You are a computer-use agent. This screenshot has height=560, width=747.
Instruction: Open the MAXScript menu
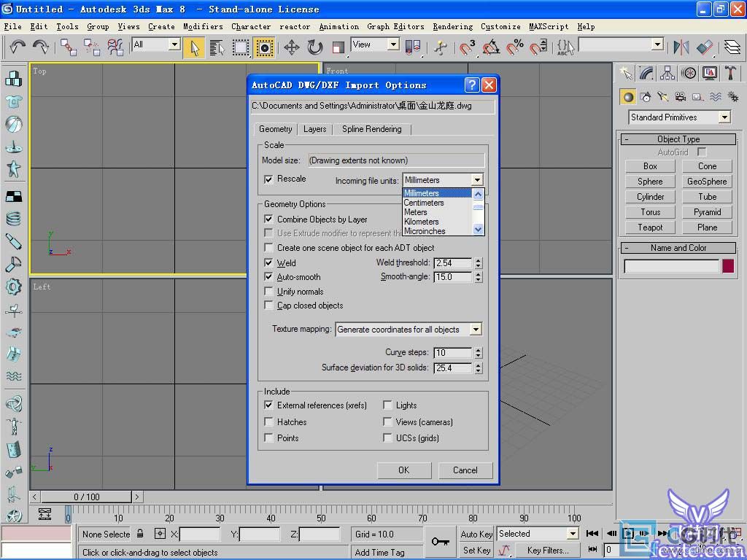click(x=549, y=27)
